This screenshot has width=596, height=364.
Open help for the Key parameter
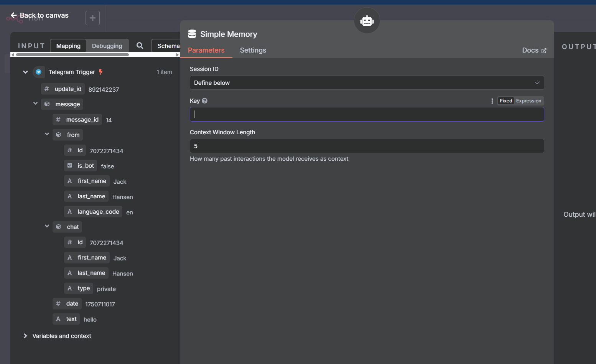point(204,100)
